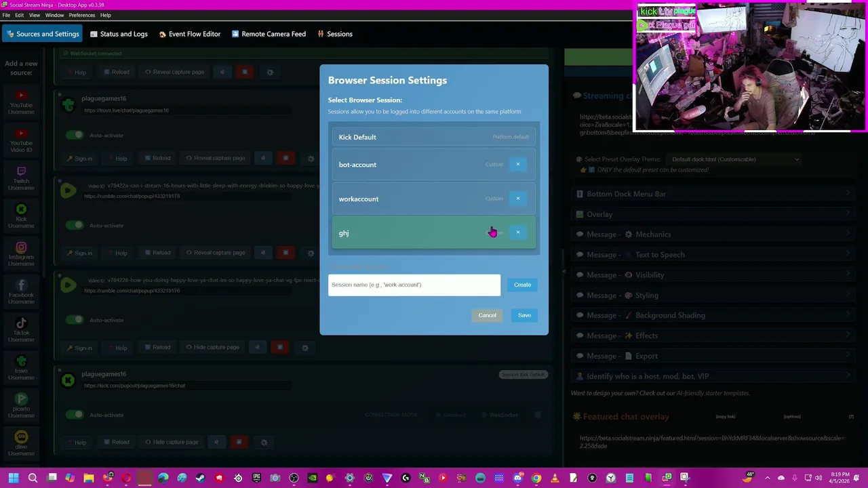The height and width of the screenshot is (488, 868).
Task: Add a Facebook Username source
Action: point(21,293)
